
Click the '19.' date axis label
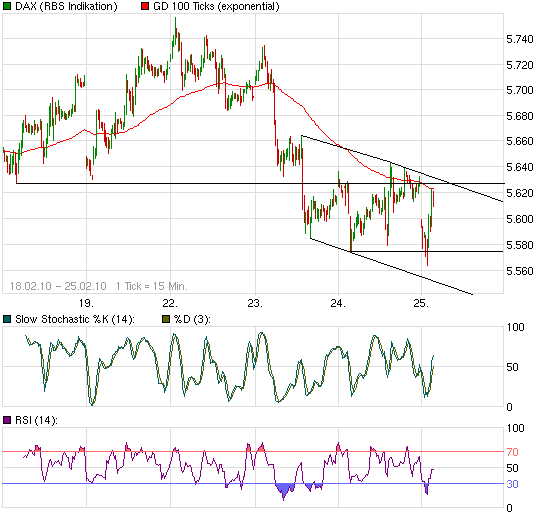[x=86, y=303]
